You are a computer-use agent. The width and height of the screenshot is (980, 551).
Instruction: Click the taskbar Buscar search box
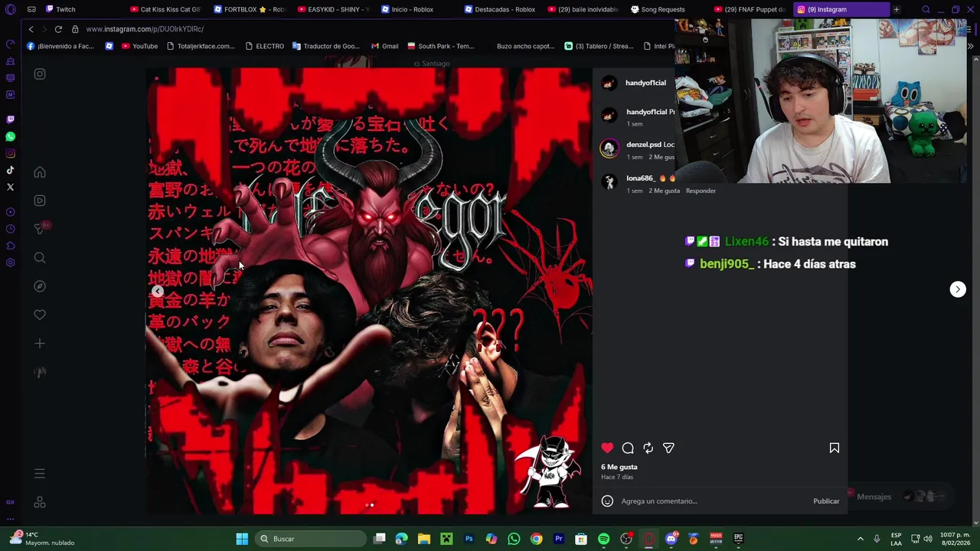coord(311,539)
